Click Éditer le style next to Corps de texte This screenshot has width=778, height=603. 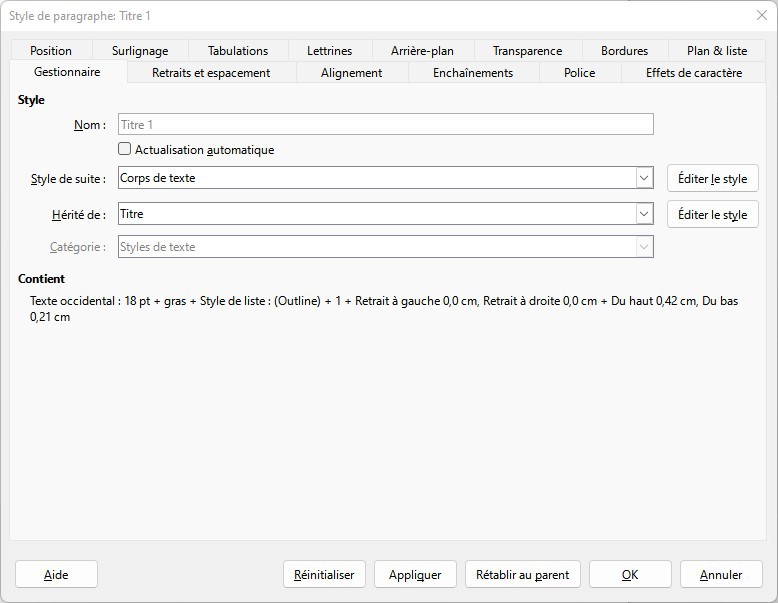click(712, 179)
